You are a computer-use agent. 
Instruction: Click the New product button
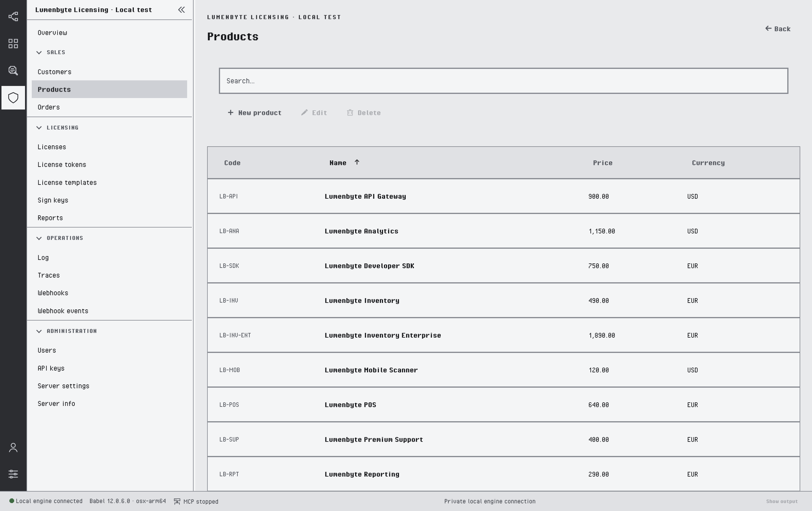coord(254,113)
